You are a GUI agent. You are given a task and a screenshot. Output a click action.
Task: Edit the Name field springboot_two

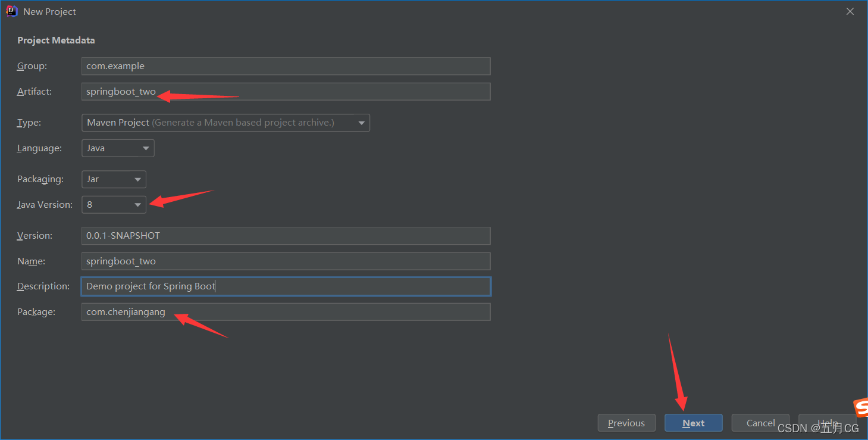tap(286, 261)
